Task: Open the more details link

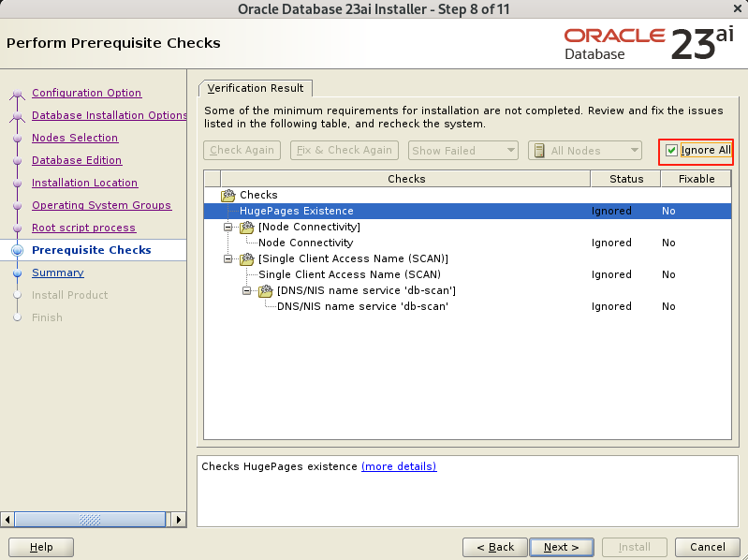Action: pyautogui.click(x=399, y=466)
